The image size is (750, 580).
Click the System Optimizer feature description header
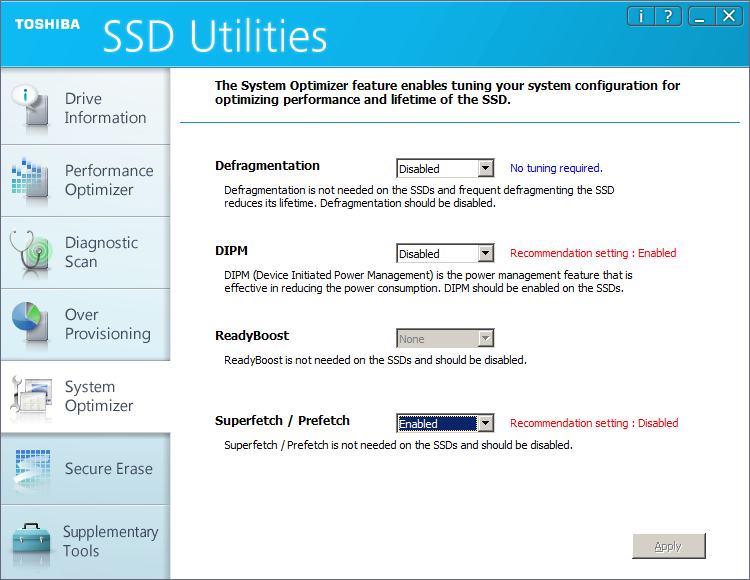pyautogui.click(x=447, y=92)
